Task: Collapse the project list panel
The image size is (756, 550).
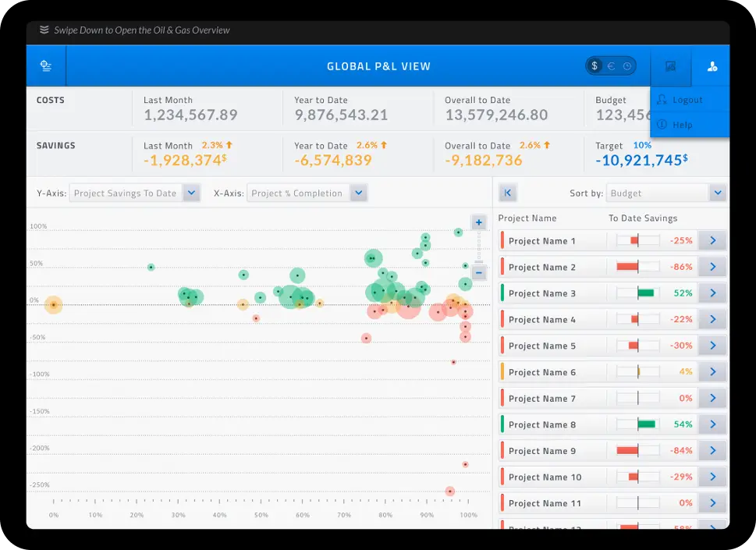Action: pos(507,193)
